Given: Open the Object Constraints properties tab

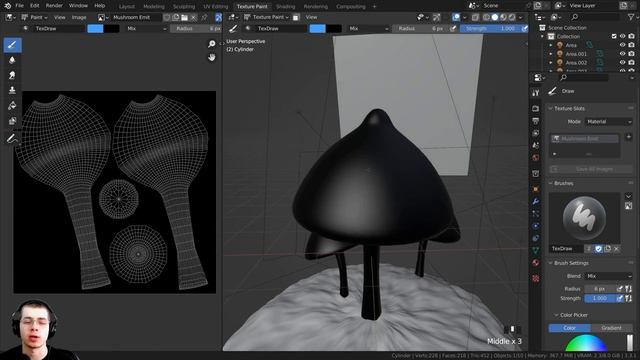Looking at the screenshot, I should tap(536, 238).
